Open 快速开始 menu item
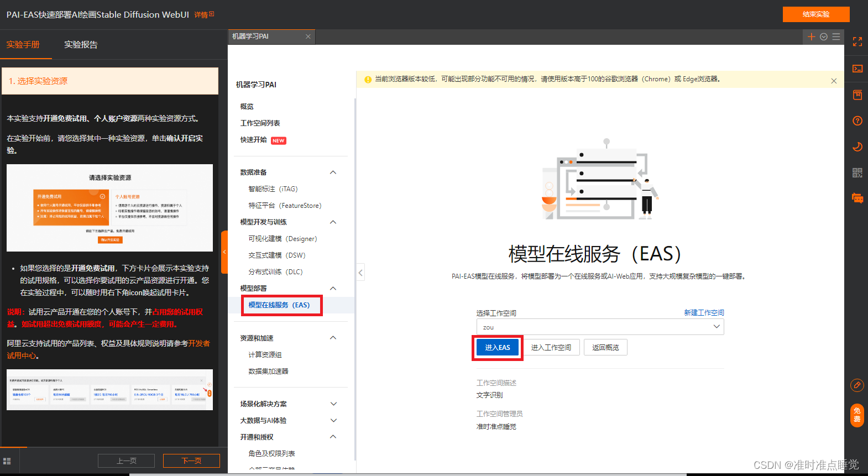 [254, 140]
